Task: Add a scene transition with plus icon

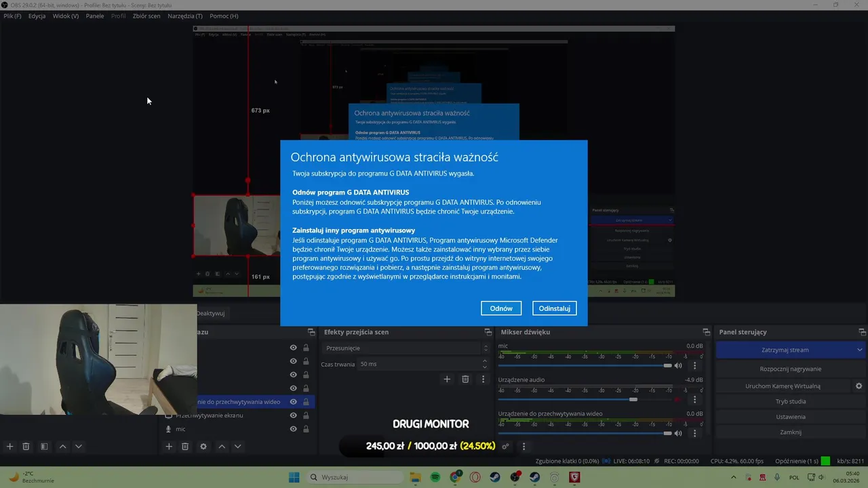Action: pyautogui.click(x=447, y=379)
